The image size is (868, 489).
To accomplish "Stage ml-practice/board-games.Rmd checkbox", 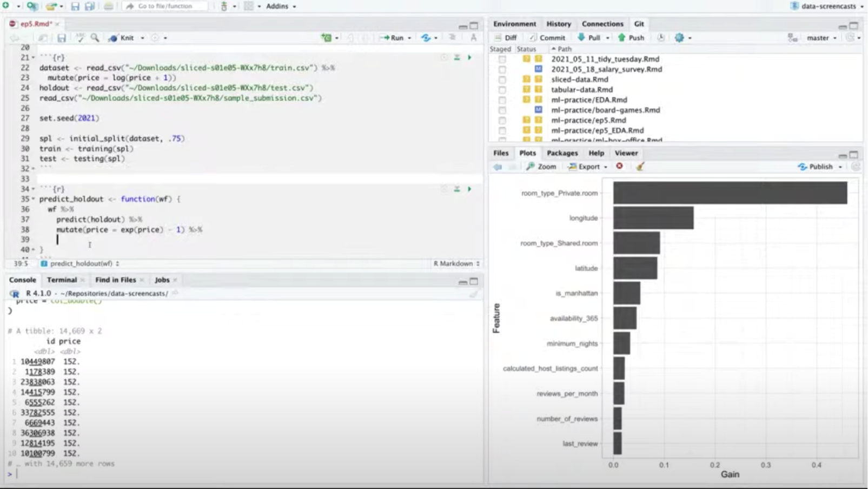I will point(502,110).
